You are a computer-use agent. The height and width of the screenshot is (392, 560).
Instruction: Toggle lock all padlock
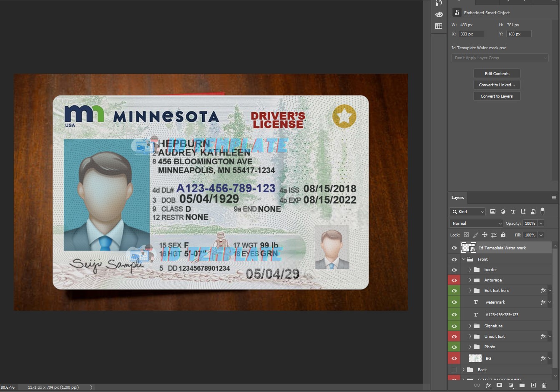pos(503,235)
